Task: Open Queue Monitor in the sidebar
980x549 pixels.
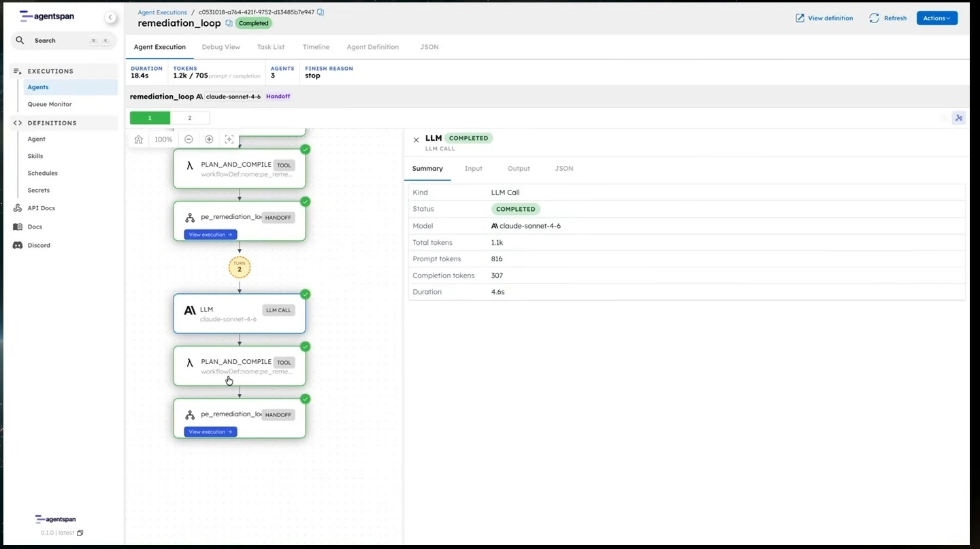Action: pos(50,105)
